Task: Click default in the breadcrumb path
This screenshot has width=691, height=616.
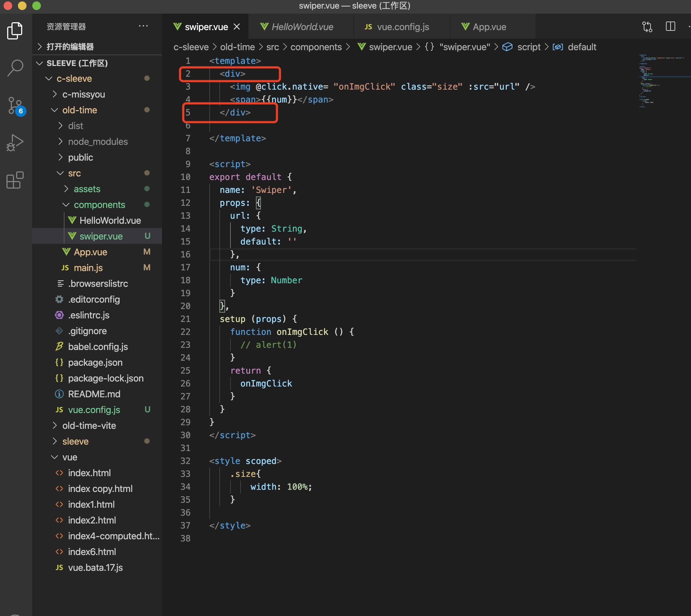Action: pos(582,47)
